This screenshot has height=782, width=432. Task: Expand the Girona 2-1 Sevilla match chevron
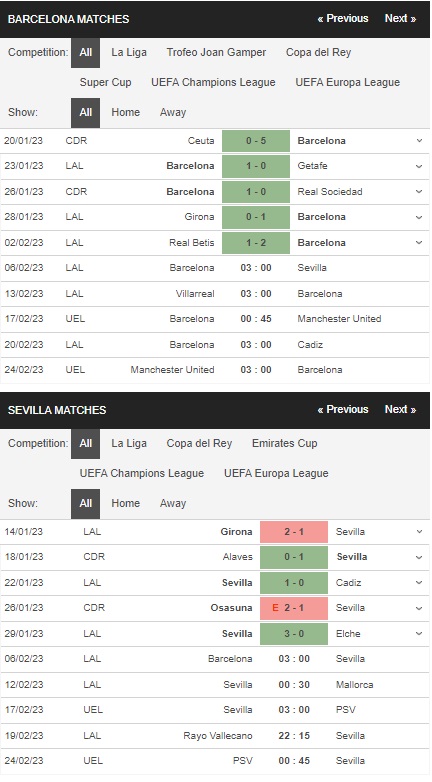419,532
